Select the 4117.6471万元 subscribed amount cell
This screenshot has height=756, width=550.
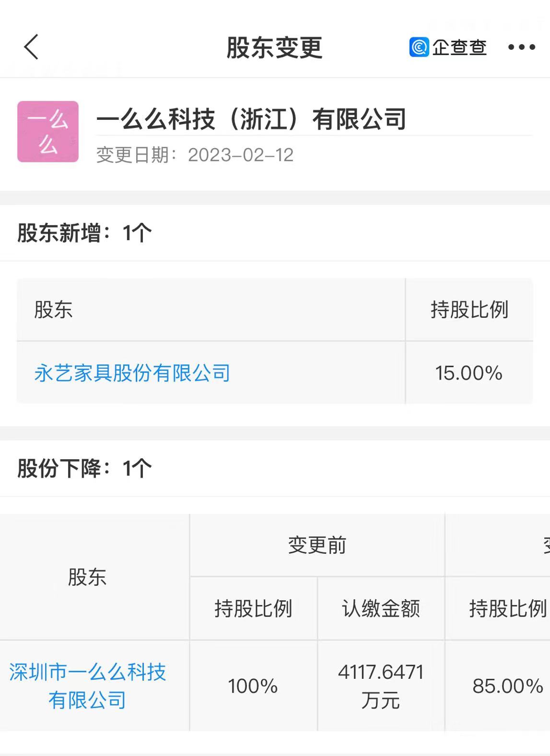[x=381, y=686]
